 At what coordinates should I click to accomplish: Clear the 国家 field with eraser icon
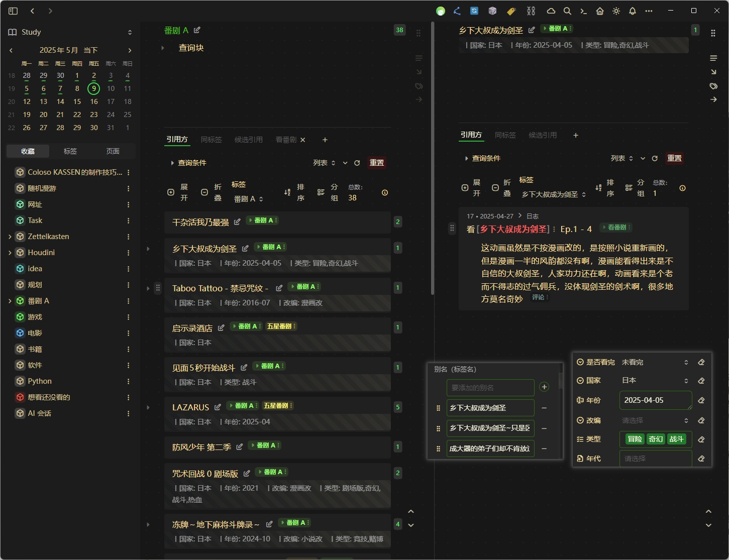pos(701,381)
